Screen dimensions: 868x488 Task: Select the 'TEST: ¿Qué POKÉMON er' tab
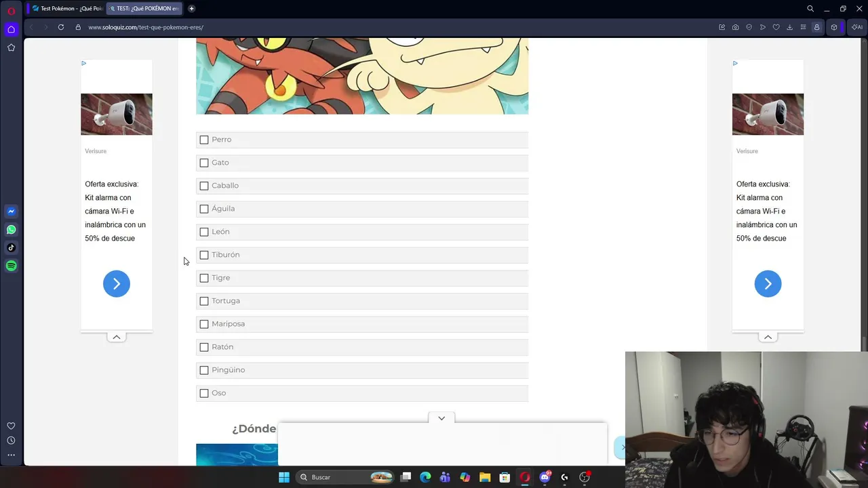pyautogui.click(x=144, y=9)
